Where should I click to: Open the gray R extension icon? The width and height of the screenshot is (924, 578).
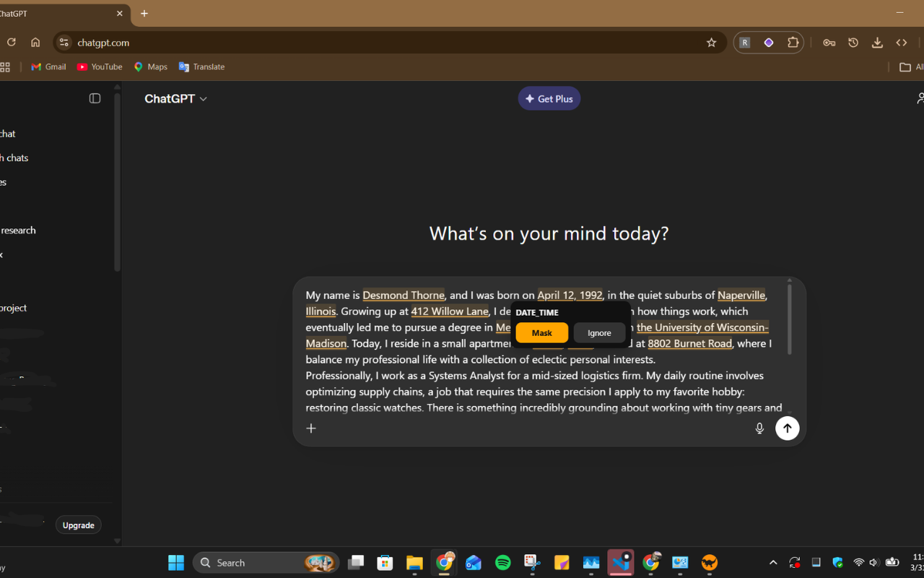[745, 43]
